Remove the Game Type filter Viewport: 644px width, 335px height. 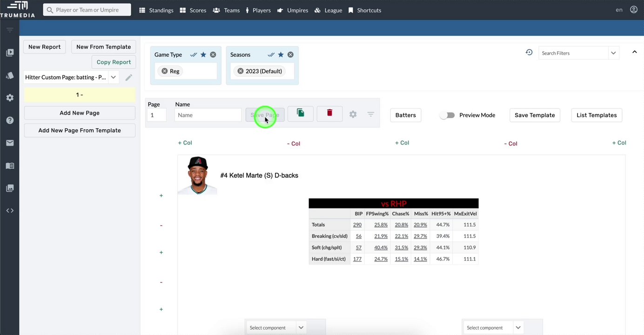(x=213, y=54)
